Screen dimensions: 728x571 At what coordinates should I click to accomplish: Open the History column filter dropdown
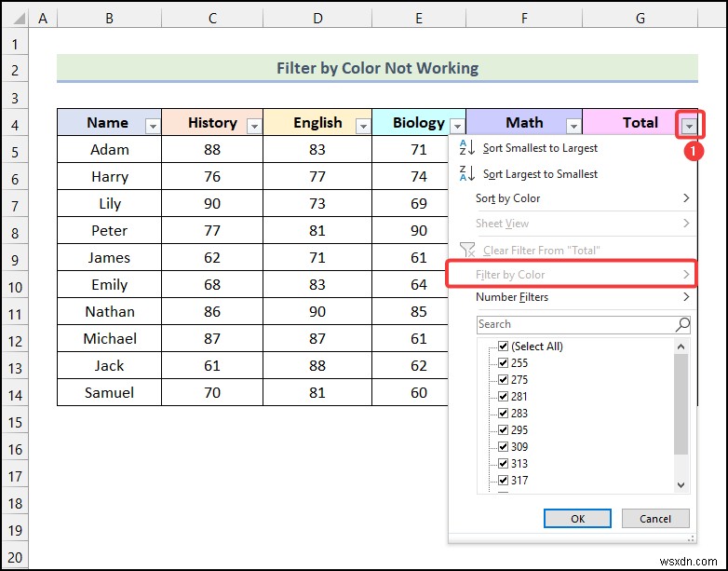254,126
